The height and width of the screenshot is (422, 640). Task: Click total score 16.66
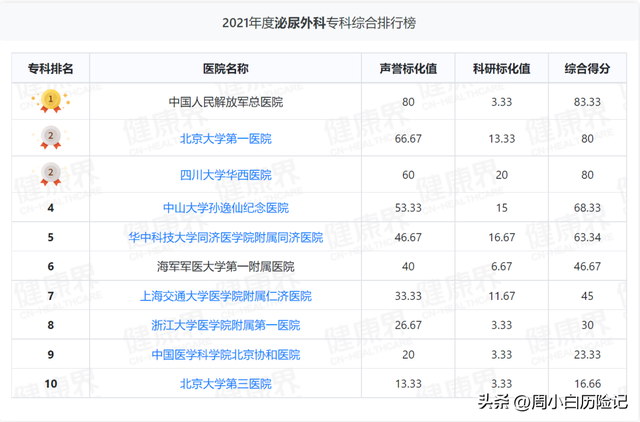point(587,384)
